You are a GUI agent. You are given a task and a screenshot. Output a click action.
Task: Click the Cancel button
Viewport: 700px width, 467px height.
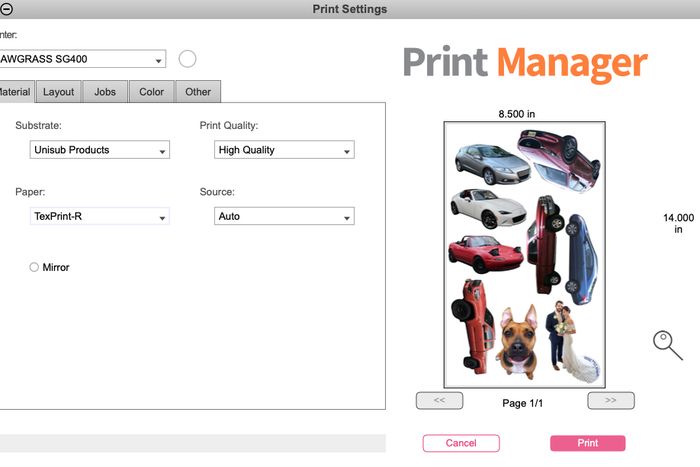460,443
